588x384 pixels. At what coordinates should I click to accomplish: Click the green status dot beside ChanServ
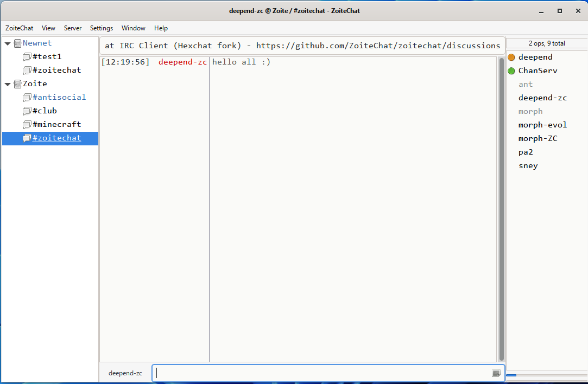tap(511, 71)
